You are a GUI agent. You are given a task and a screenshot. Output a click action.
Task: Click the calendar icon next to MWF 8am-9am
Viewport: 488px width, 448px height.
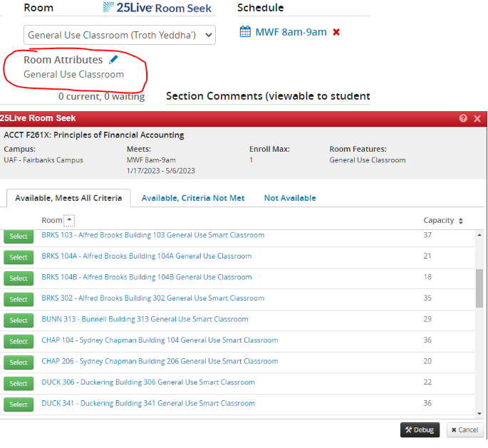(245, 32)
